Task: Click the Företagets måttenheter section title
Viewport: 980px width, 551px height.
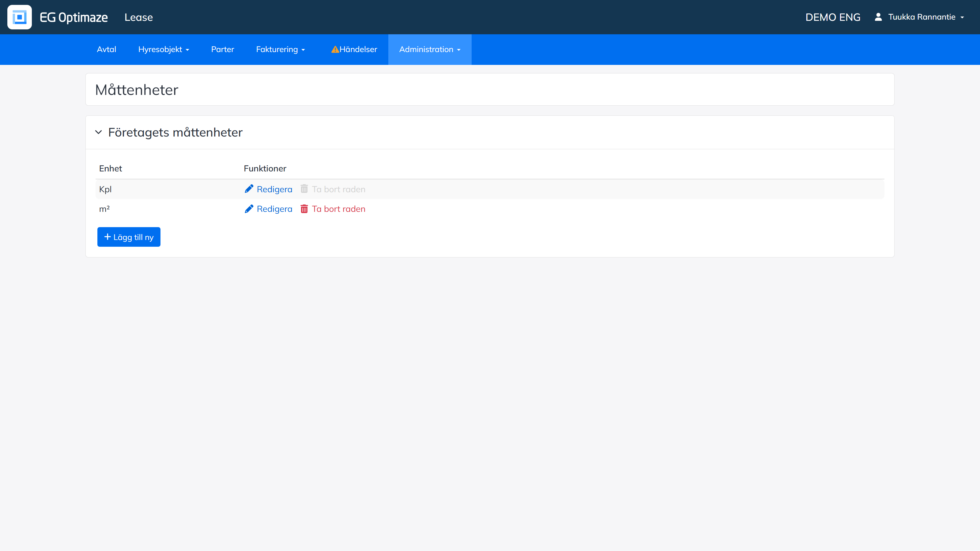Action: [x=175, y=132]
